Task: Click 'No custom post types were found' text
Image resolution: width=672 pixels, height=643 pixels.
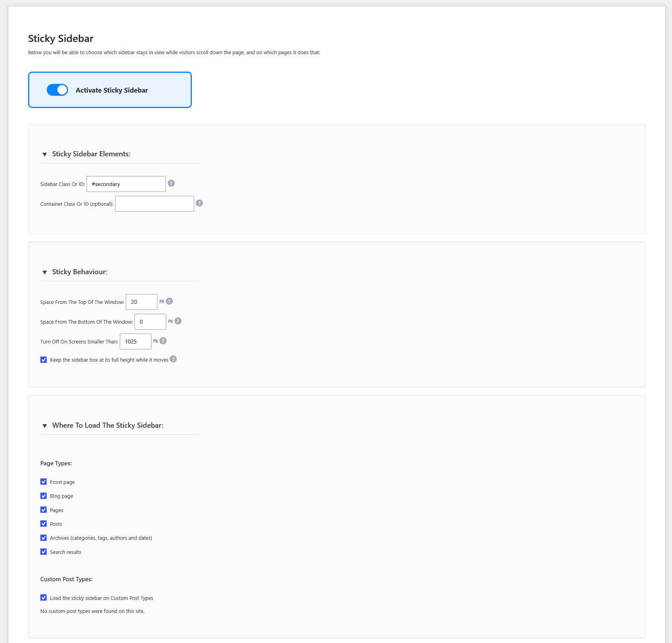Action: tap(93, 611)
